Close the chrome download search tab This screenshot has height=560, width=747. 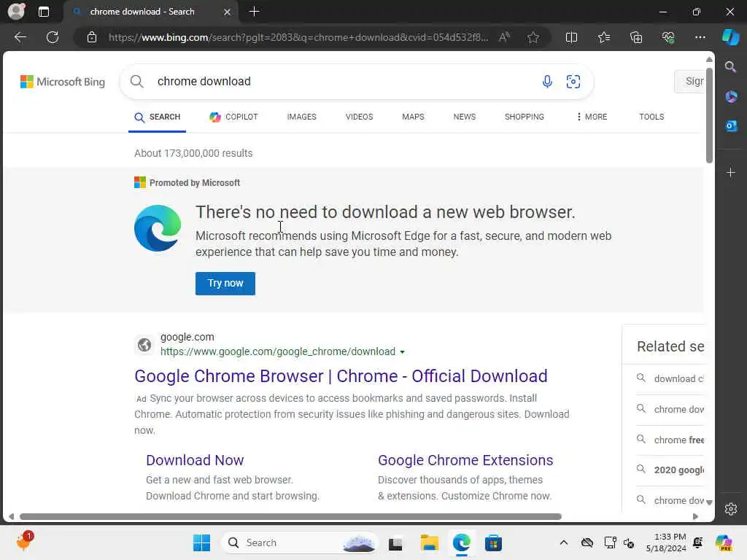(x=228, y=12)
